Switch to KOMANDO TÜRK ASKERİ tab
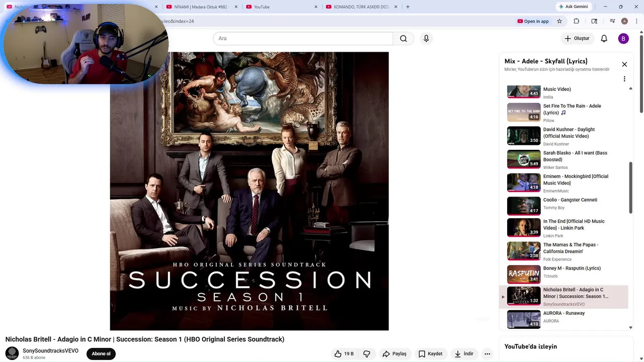 [362, 7]
